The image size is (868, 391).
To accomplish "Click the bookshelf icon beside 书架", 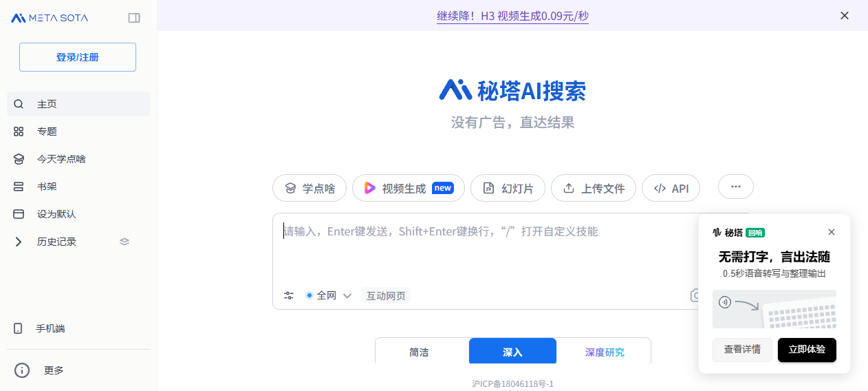I will point(19,187).
